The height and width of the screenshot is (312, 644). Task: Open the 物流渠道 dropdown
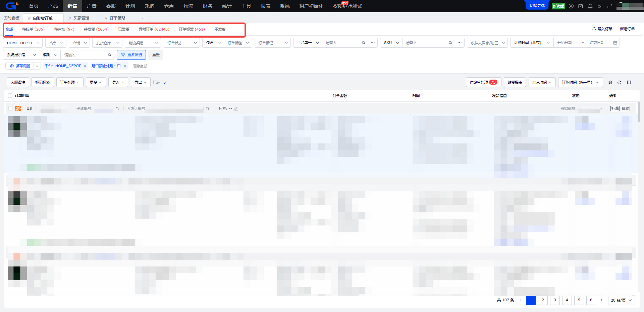tap(143, 43)
